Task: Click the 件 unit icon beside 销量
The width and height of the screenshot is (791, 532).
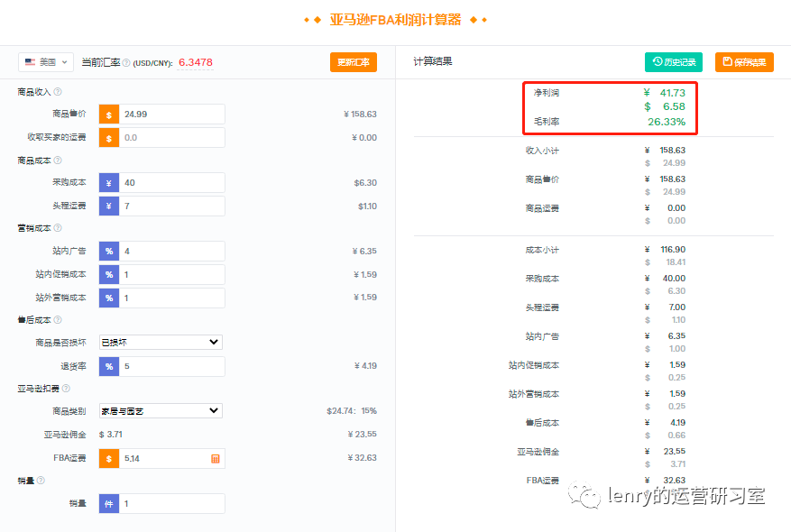Action: [108, 503]
